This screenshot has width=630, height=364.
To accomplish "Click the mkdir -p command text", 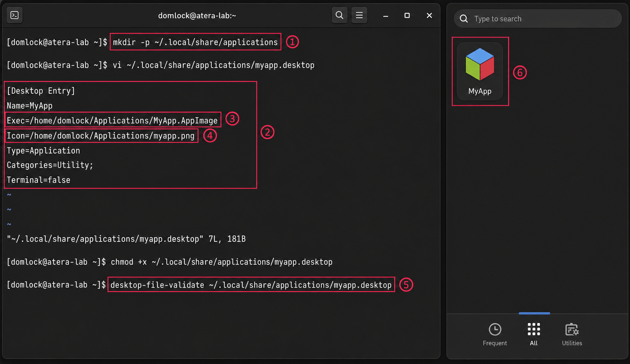I will tap(195, 42).
